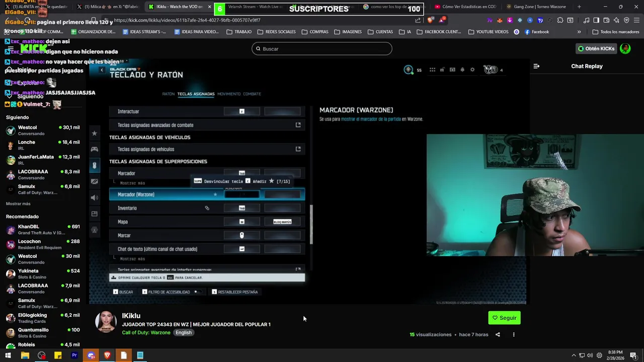Toggle the Filtro de accesibilidad switch
The width and height of the screenshot is (644, 362).
click(198, 292)
